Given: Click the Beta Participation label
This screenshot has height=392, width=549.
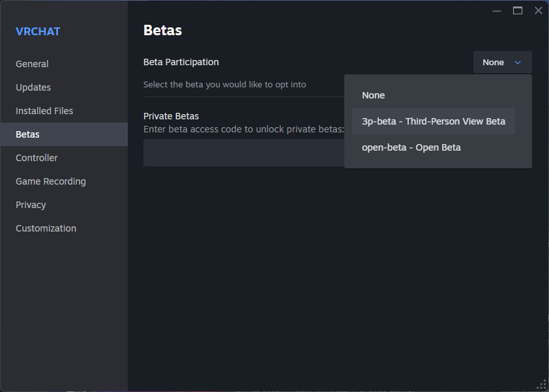Looking at the screenshot, I should click(181, 62).
